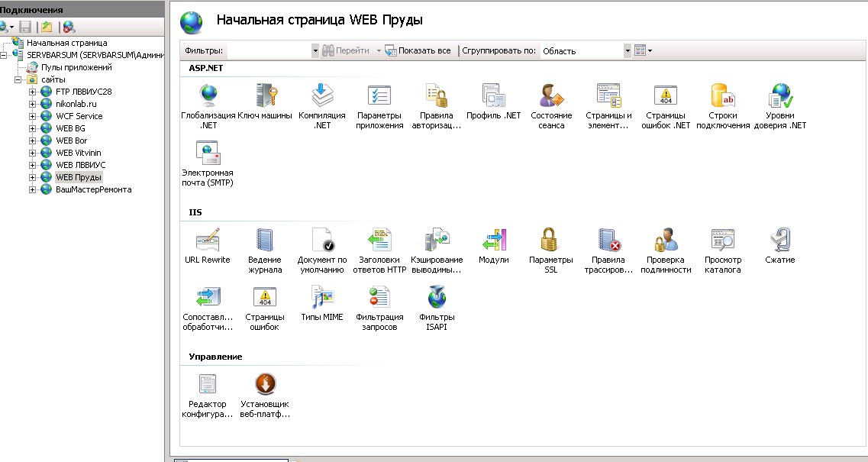Select the ВашМастерРемонта site
Image resolution: width=868 pixels, height=462 pixels.
pyautogui.click(x=94, y=189)
